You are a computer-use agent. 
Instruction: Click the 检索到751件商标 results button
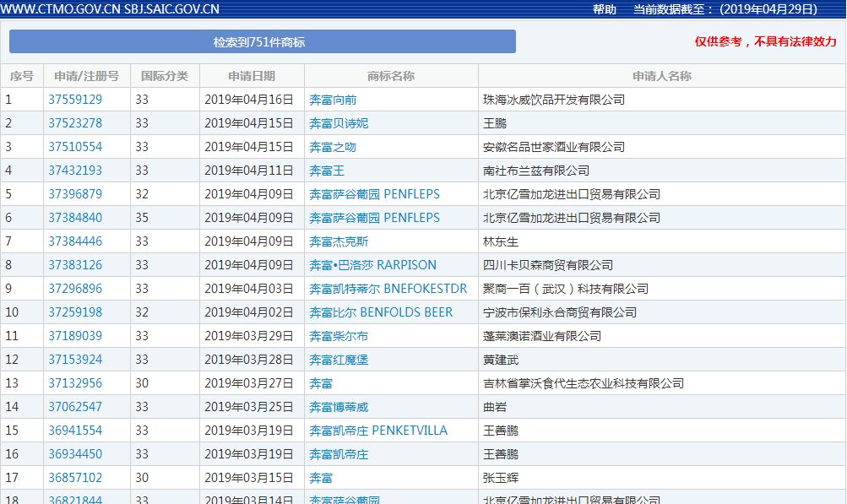coord(262,41)
